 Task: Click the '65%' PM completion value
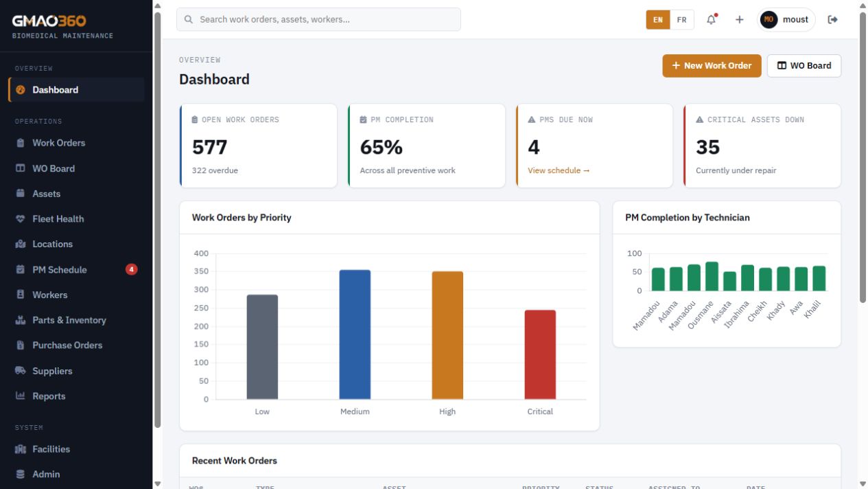coord(382,147)
